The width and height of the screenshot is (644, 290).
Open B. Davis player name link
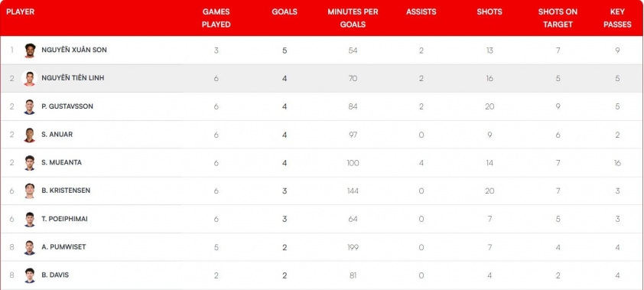(x=55, y=275)
